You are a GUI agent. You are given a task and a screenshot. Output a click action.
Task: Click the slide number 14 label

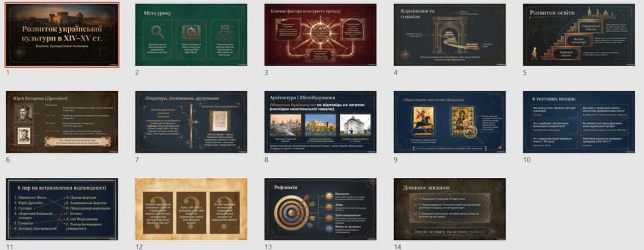(397, 247)
